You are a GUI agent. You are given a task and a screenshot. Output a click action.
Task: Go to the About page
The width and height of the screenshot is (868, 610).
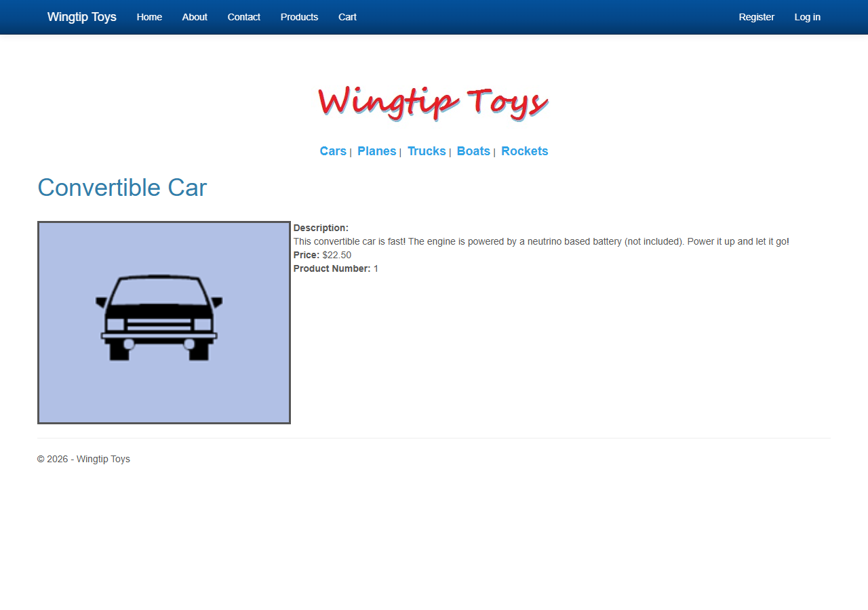[195, 17]
